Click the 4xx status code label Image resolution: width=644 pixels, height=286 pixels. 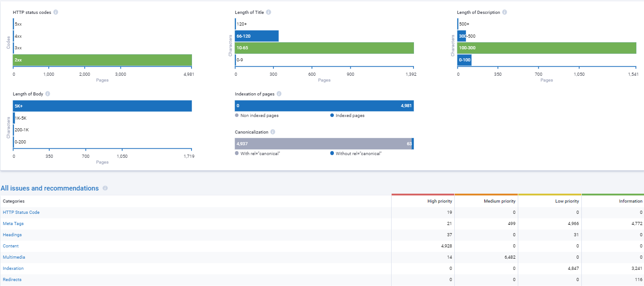(18, 36)
